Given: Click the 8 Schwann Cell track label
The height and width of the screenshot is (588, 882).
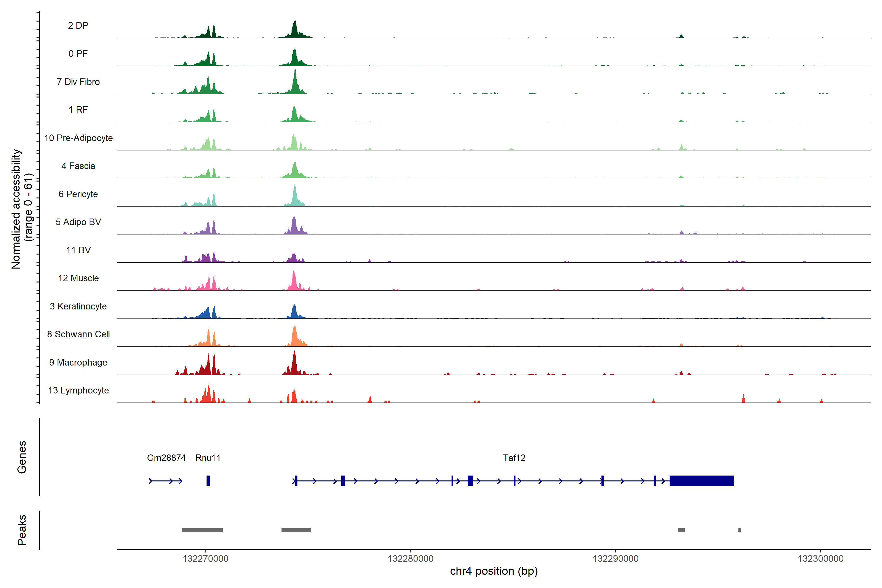Looking at the screenshot, I should tap(78, 334).
